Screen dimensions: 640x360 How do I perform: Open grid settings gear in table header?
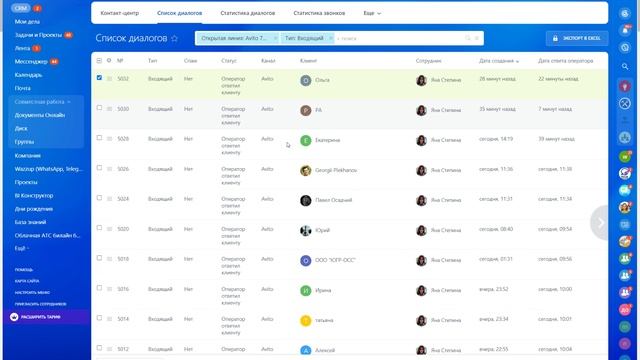coord(109,60)
